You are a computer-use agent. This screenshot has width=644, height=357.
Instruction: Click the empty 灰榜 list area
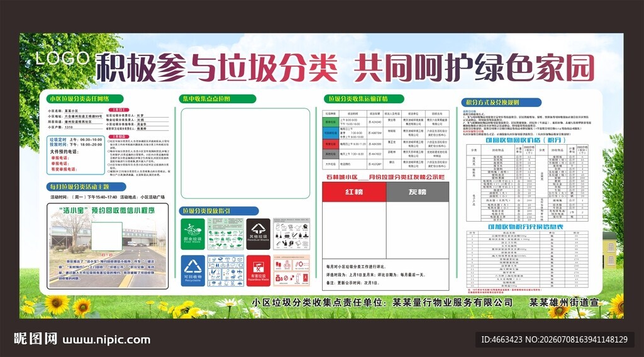point(418,230)
